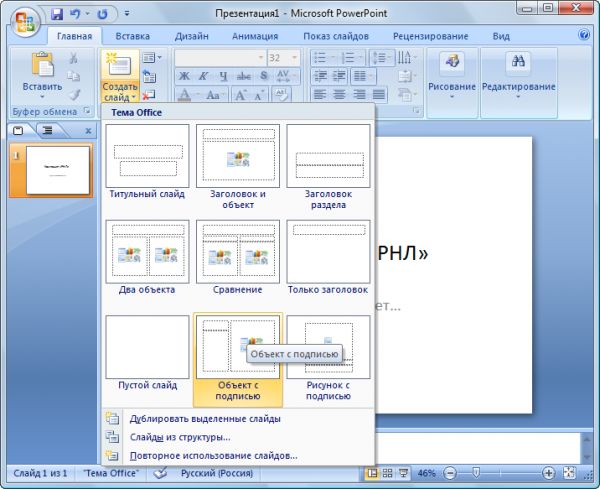Center the text alignment
Screen dimensions: 600x489
pyautogui.click(x=339, y=94)
